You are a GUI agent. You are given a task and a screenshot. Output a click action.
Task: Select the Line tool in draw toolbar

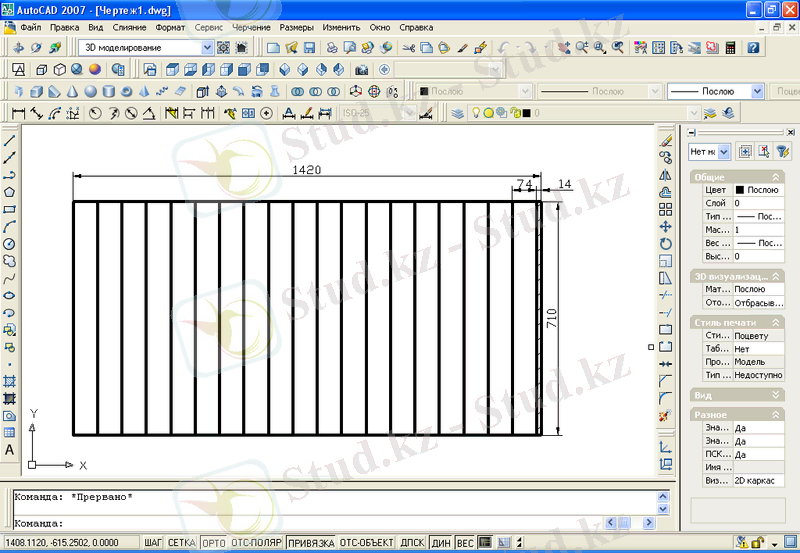[10, 141]
